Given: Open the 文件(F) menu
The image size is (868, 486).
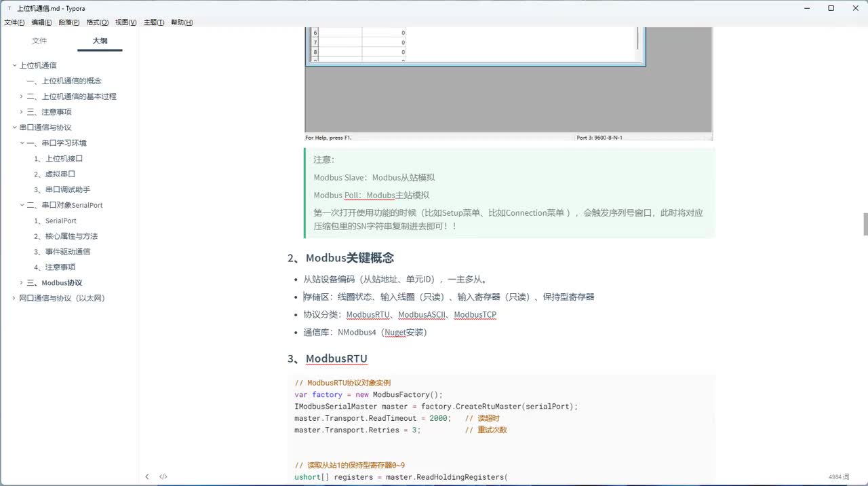Looking at the screenshot, I should (x=14, y=22).
